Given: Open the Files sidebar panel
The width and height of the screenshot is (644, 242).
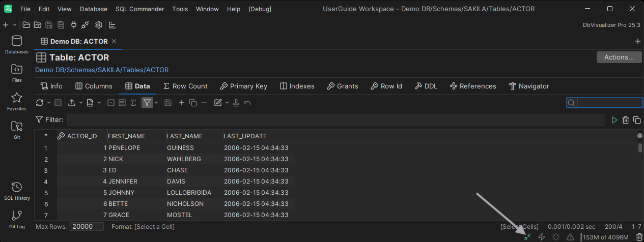Looking at the screenshot, I should click(x=16, y=73).
